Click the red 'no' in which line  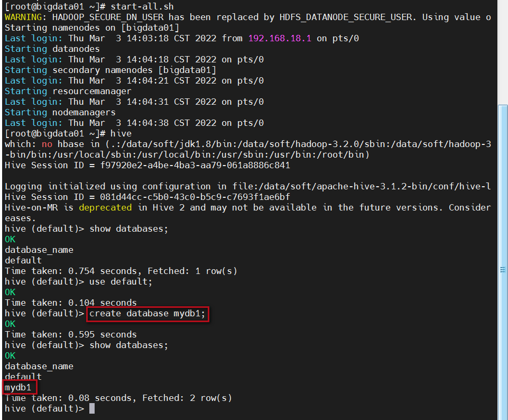[47, 144]
